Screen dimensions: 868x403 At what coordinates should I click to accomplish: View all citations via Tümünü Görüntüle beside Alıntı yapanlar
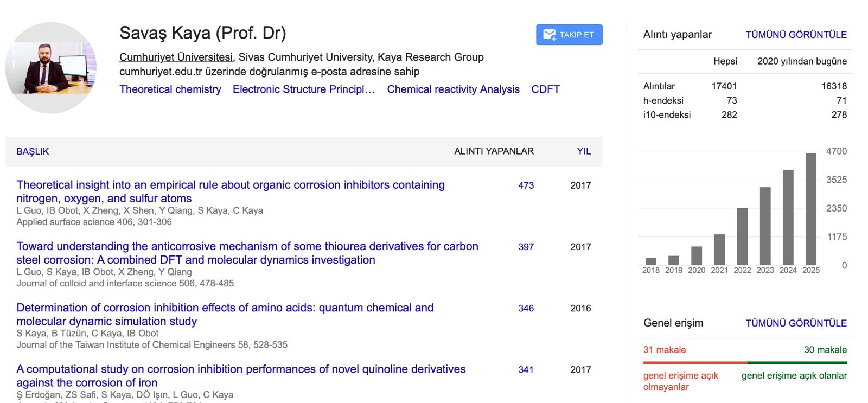(x=796, y=35)
